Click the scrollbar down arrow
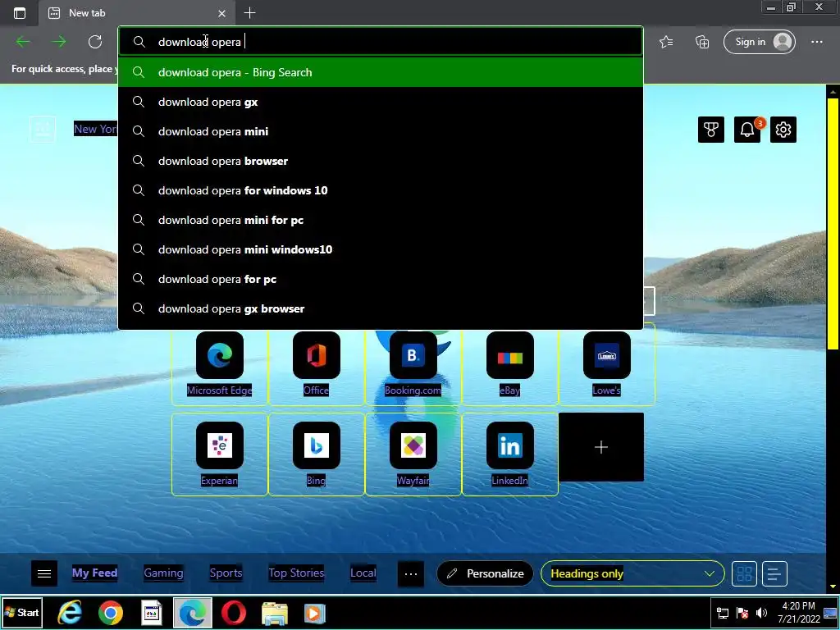 click(833, 587)
